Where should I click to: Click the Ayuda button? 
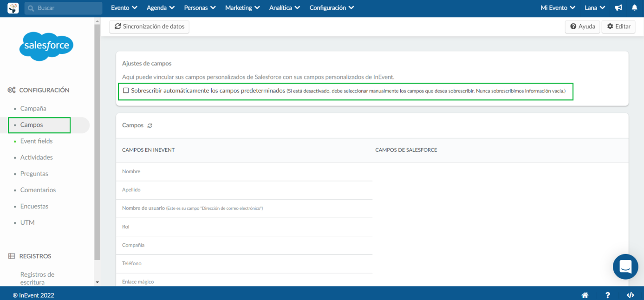(x=583, y=26)
